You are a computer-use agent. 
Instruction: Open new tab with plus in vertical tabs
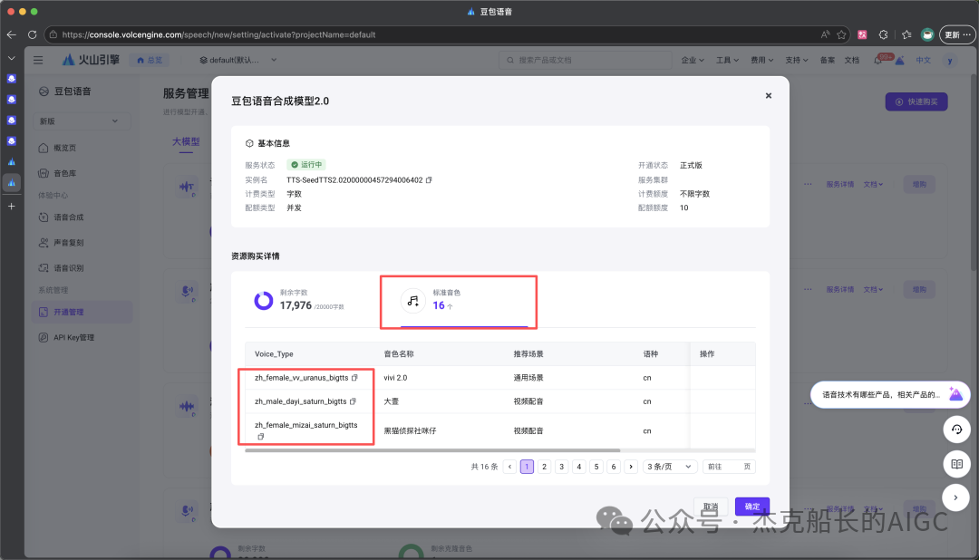click(x=11, y=206)
